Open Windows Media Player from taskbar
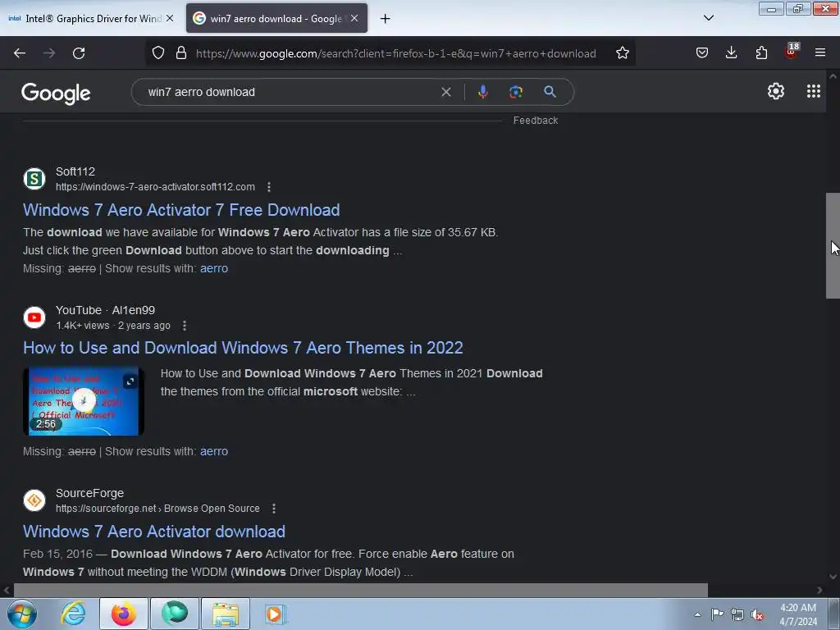Image resolution: width=840 pixels, height=630 pixels. click(x=276, y=614)
